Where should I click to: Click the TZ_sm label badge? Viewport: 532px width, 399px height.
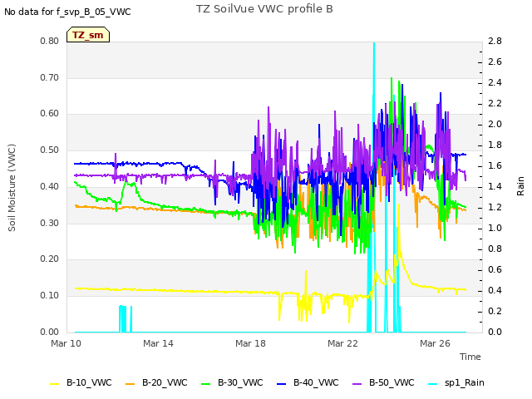coord(88,35)
